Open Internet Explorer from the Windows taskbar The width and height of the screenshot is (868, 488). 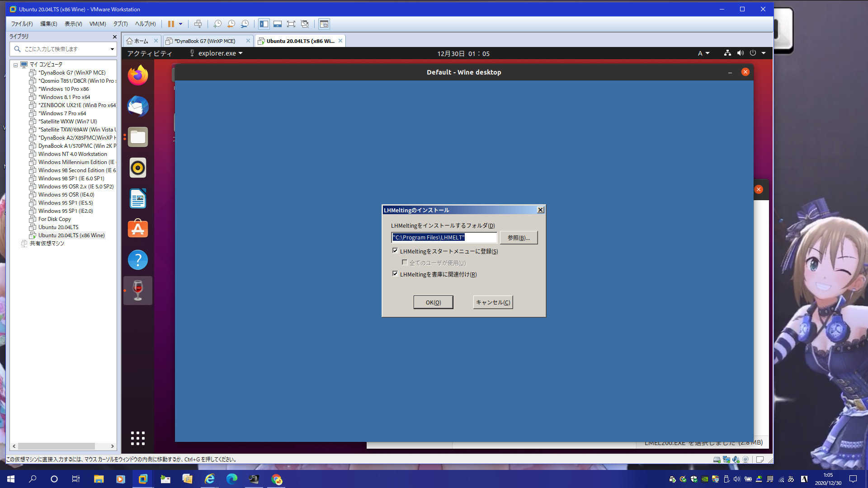210,479
